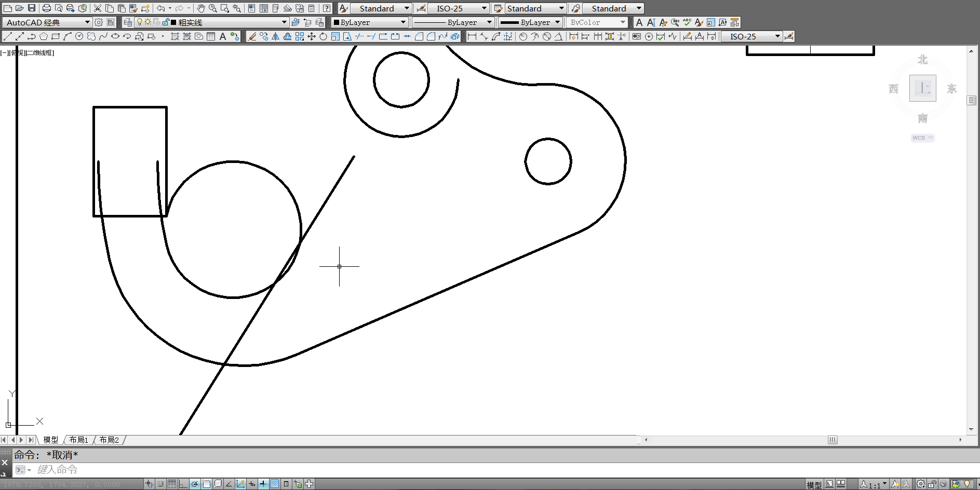The image size is (980, 490).
Task: Open the AutoCAD 经典 workspace dropdown
Action: pyautogui.click(x=87, y=22)
